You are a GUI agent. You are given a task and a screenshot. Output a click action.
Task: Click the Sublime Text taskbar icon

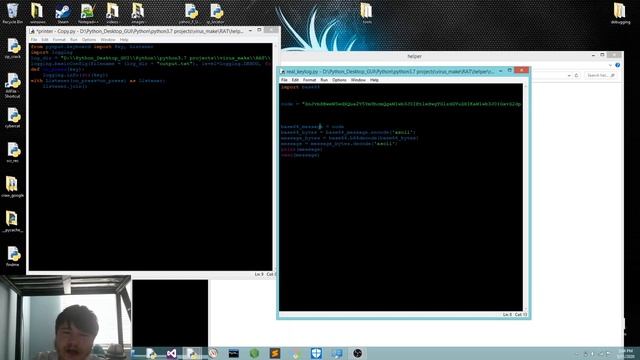(x=275, y=353)
